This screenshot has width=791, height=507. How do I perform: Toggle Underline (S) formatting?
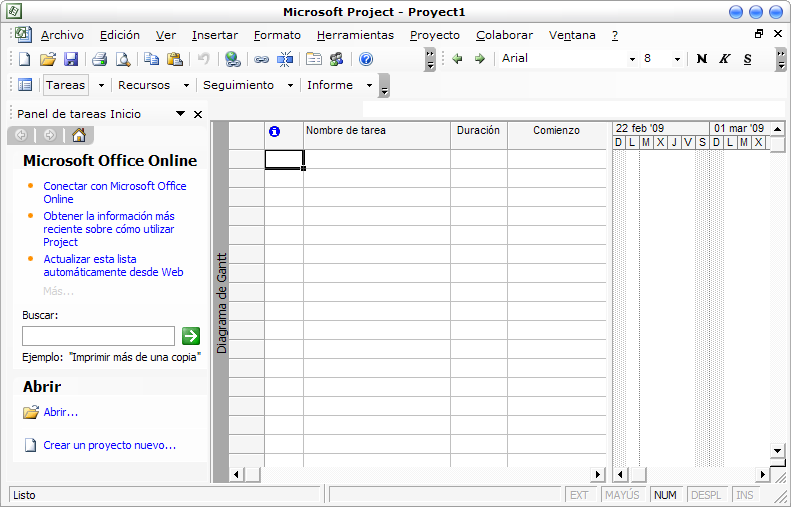tap(748, 59)
